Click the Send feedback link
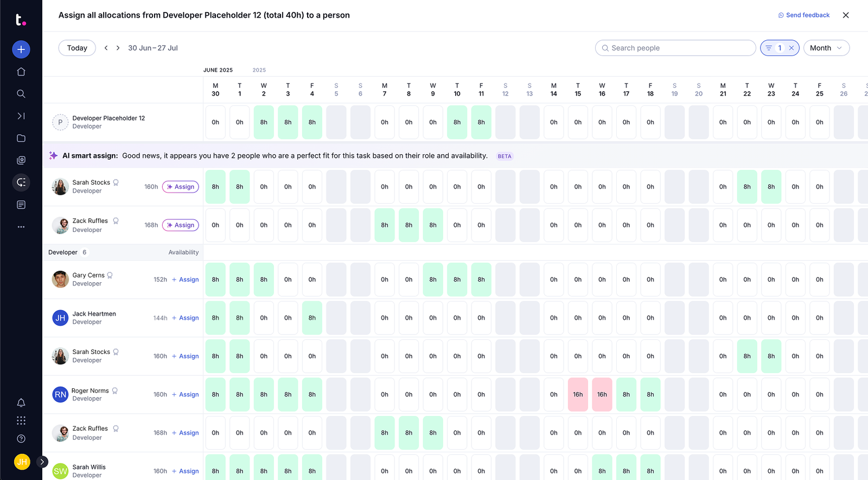 pos(804,15)
